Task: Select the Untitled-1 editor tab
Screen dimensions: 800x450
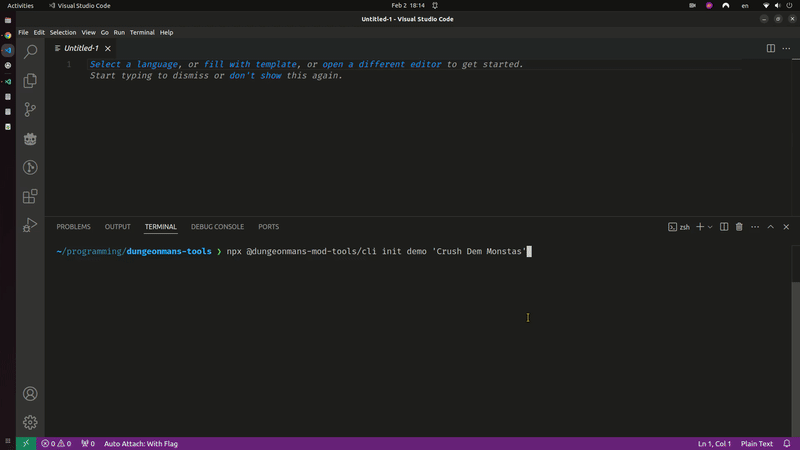Action: 81,48
